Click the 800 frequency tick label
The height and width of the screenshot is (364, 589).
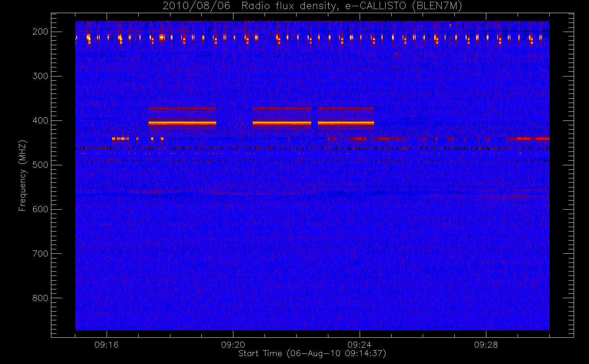[x=40, y=298]
